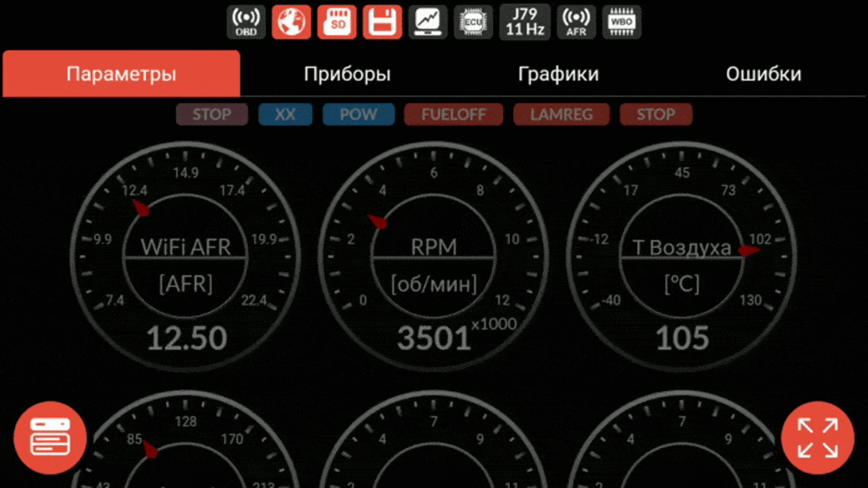Go to the Ошибки tab
The height and width of the screenshot is (488, 868).
(x=764, y=74)
